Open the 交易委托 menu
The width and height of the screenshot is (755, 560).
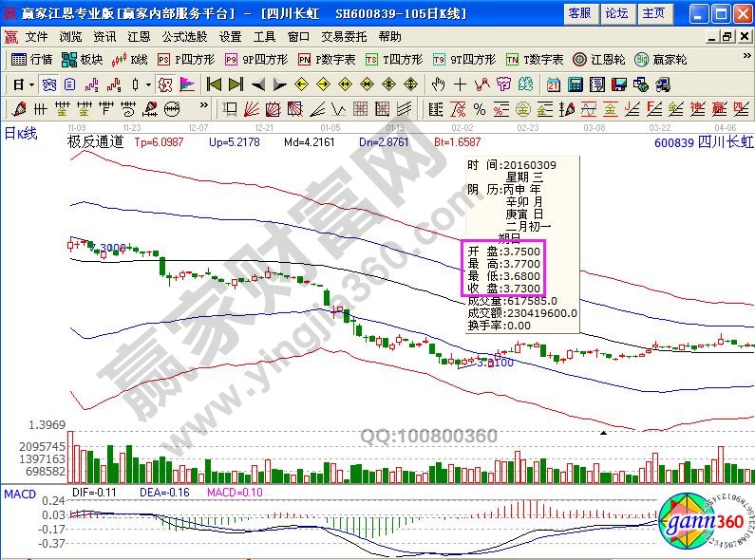tap(344, 36)
